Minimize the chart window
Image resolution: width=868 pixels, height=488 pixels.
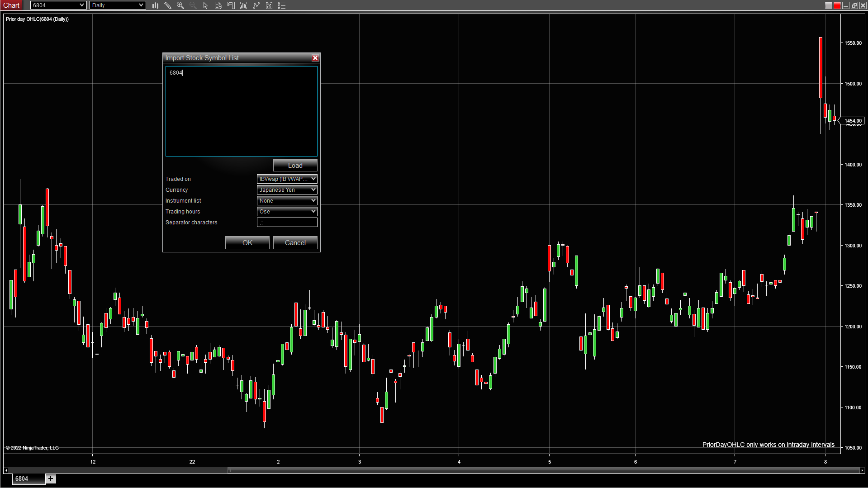(846, 5)
